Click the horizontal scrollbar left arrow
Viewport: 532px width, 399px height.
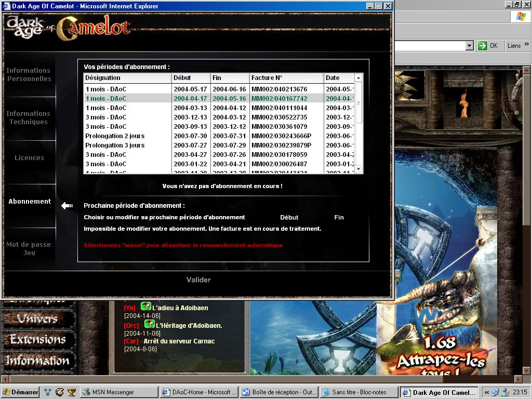click(x=5, y=379)
